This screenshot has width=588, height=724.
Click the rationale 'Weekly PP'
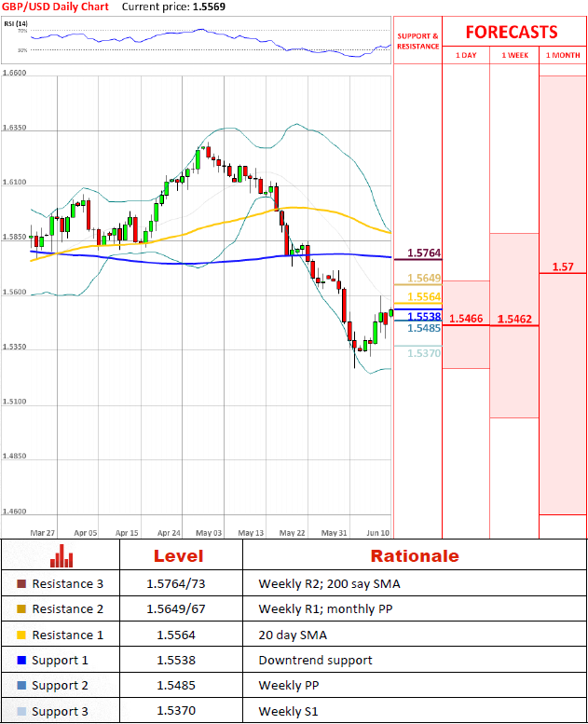(288, 685)
